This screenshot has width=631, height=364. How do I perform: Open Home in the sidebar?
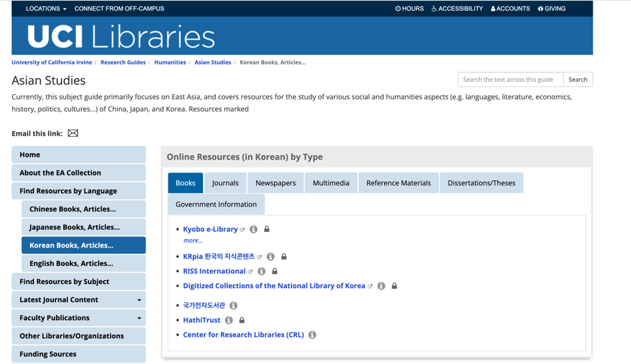79,155
